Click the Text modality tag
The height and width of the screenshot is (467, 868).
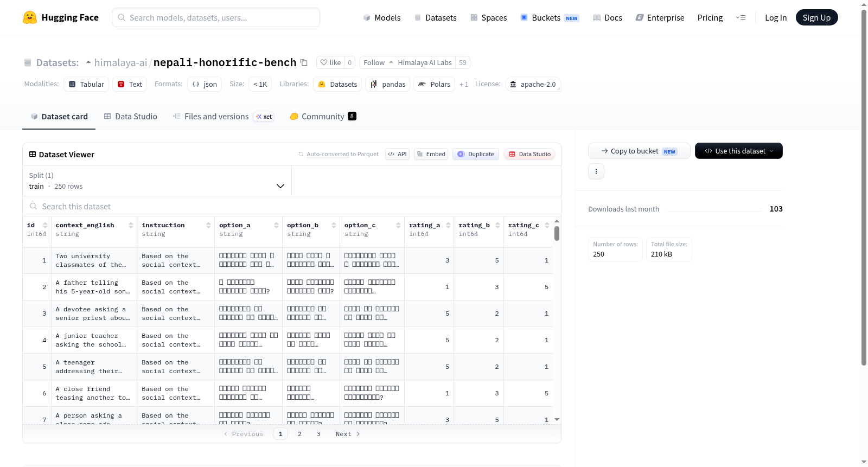130,84
